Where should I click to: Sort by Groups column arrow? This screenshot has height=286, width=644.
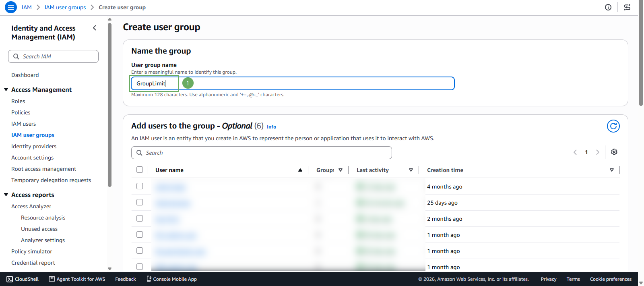click(x=341, y=170)
